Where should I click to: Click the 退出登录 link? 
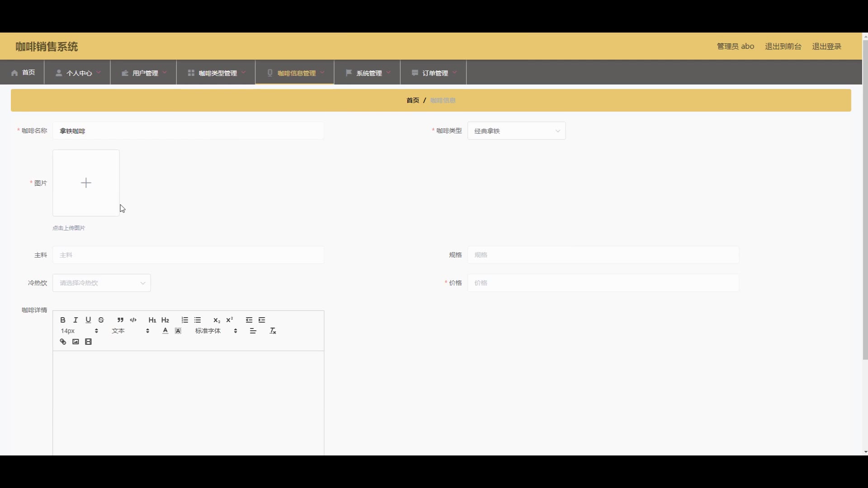point(826,47)
